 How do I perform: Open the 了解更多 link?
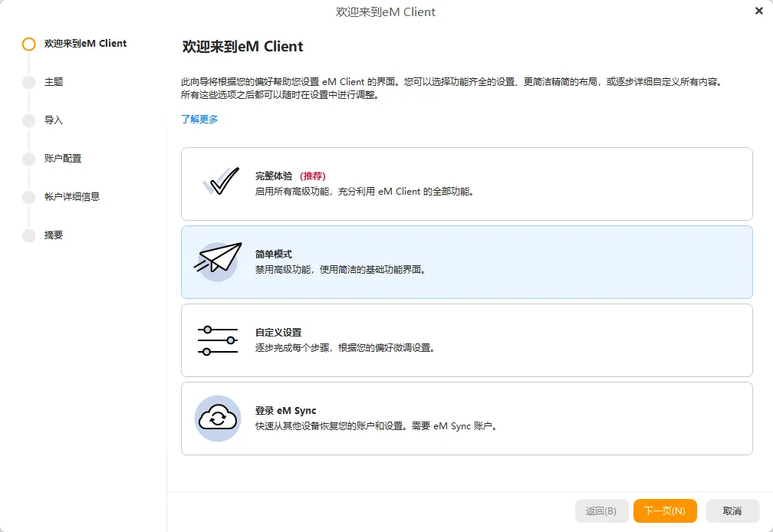click(x=199, y=120)
